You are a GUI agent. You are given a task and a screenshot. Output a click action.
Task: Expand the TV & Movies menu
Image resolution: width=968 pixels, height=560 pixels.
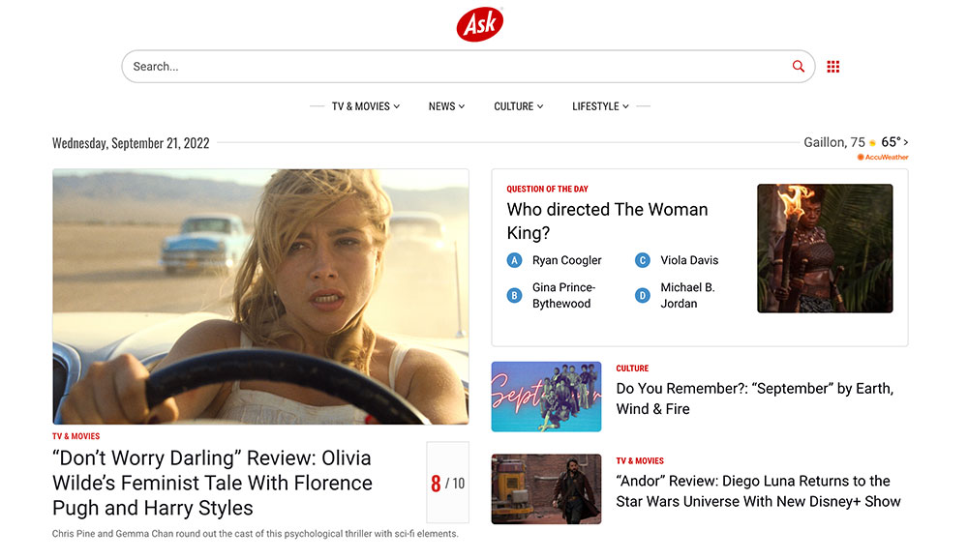pos(366,106)
